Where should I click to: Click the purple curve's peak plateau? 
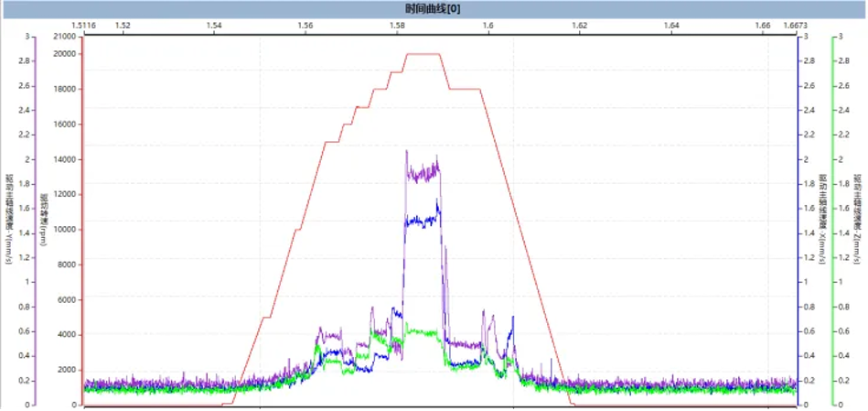point(423,172)
